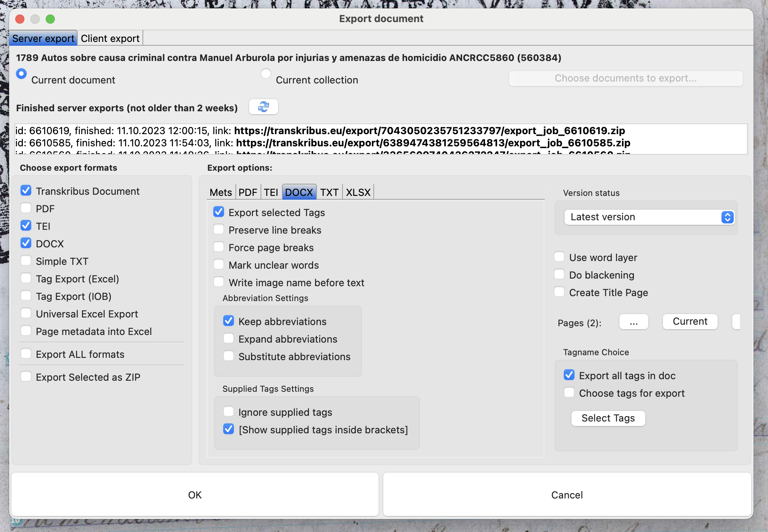Click OK to start export
The image size is (768, 532).
click(195, 495)
